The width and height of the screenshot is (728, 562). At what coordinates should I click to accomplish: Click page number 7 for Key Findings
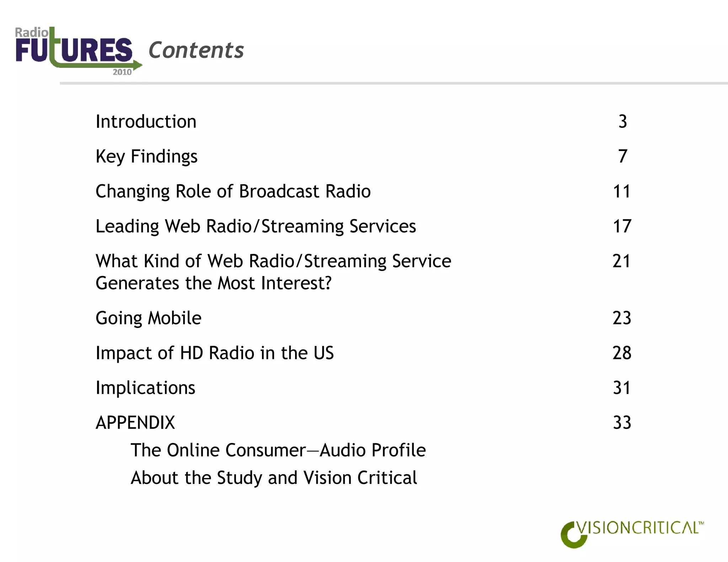(x=622, y=157)
